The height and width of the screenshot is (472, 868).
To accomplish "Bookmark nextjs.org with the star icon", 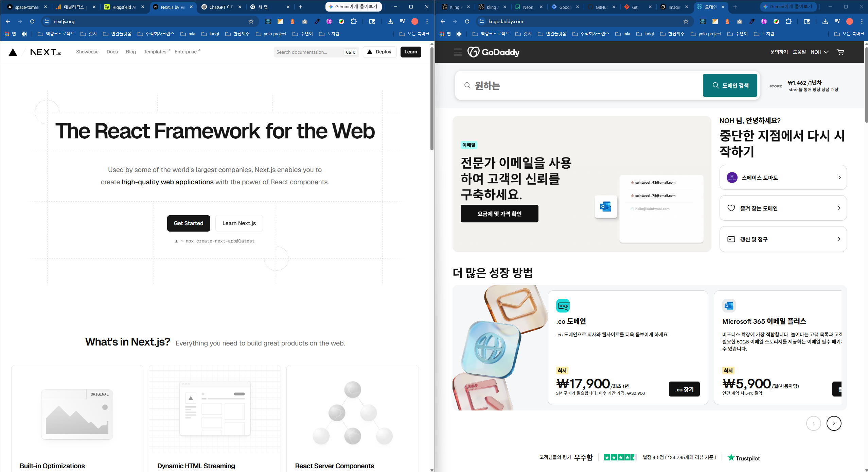I will tap(251, 21).
